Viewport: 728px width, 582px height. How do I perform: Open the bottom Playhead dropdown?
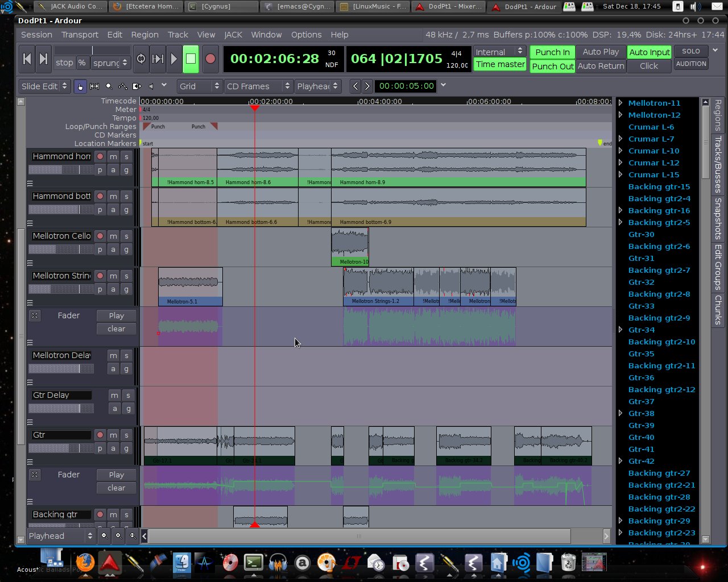[x=60, y=535]
